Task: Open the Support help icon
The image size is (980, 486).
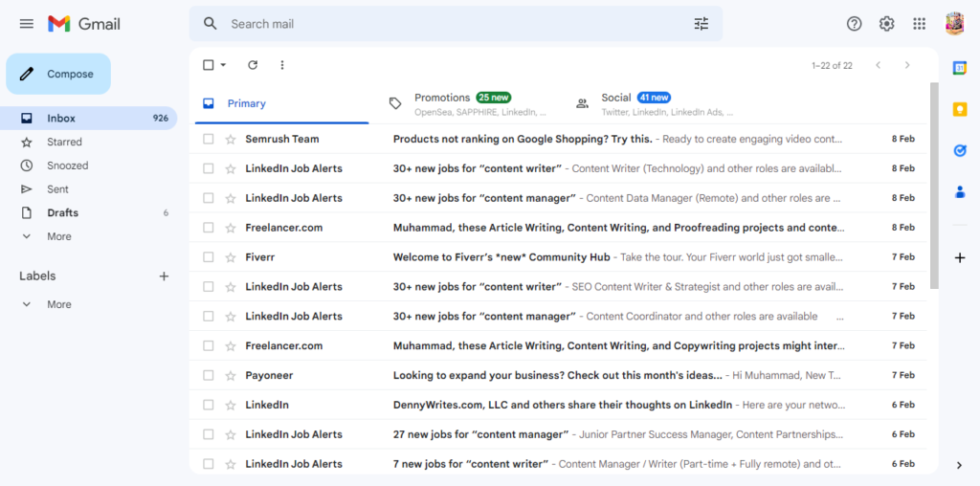Action: tap(855, 24)
